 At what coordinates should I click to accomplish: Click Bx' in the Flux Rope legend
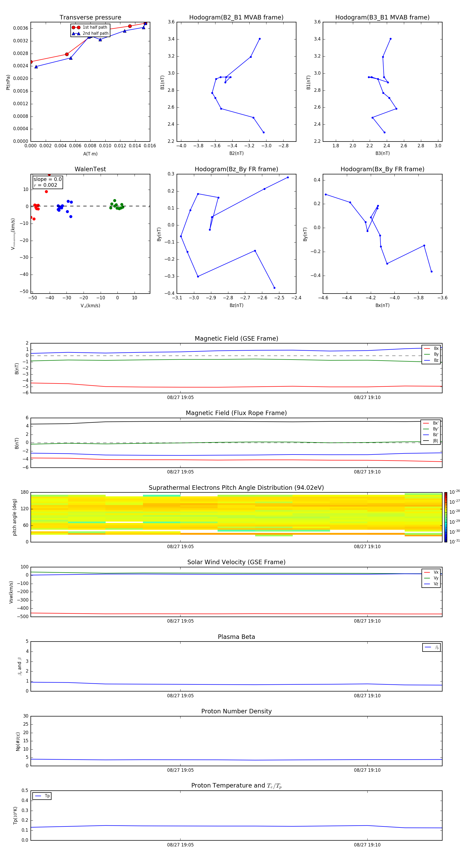tap(431, 423)
